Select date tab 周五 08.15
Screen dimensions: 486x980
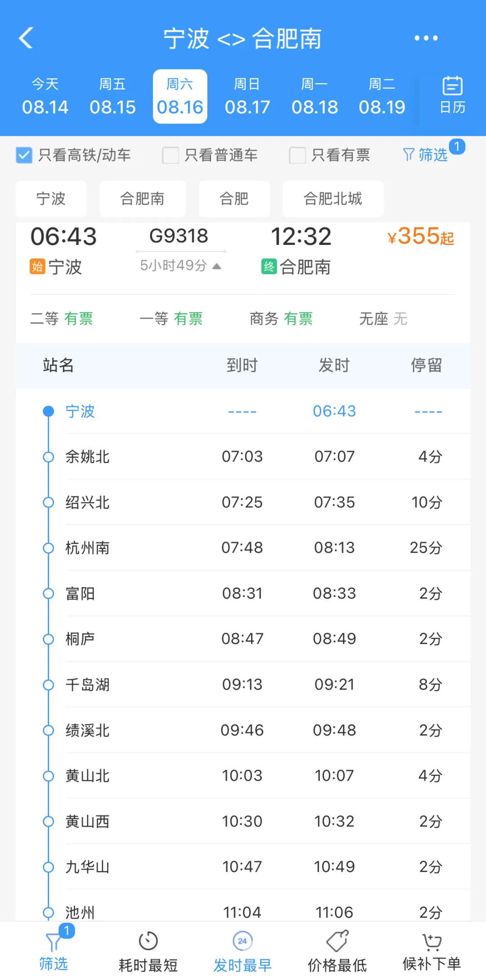click(x=112, y=96)
